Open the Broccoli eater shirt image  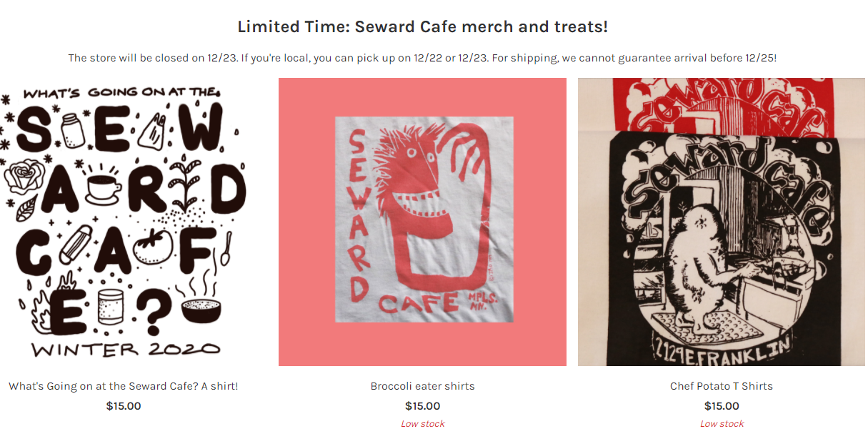422,222
